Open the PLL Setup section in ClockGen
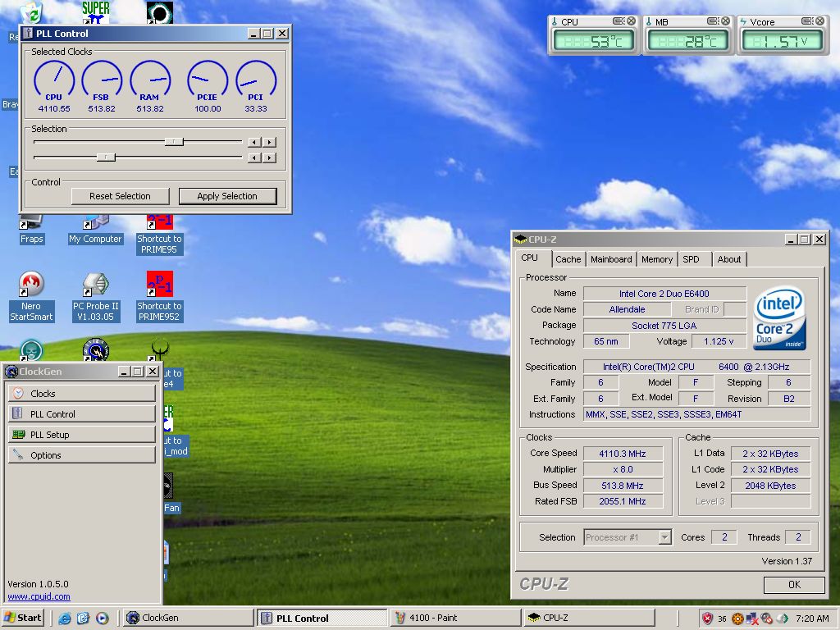This screenshot has width=840, height=630. pyautogui.click(x=81, y=435)
